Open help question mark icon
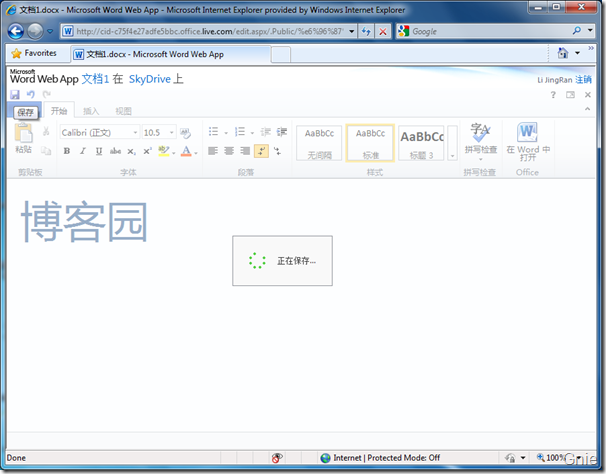This screenshot has height=474, width=606. pos(553,95)
